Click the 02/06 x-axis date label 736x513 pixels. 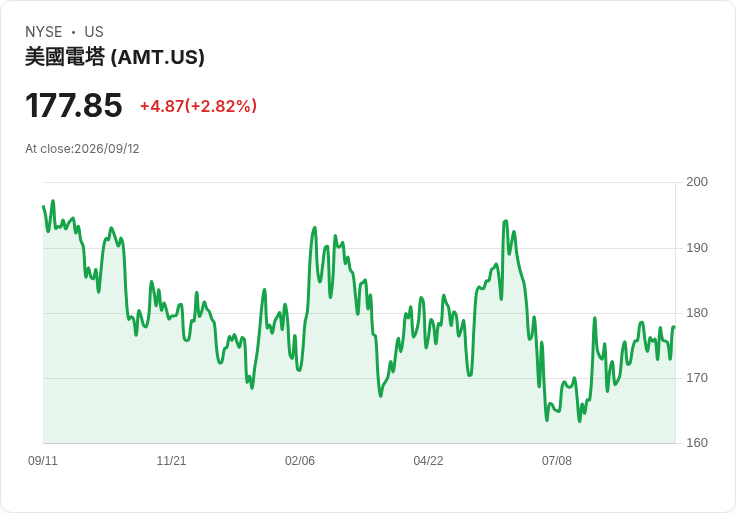click(300, 461)
